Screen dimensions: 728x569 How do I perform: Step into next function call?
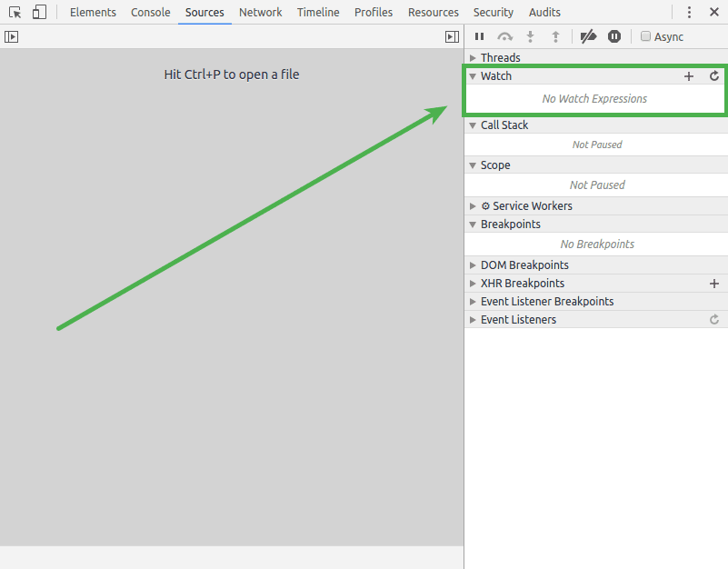click(x=530, y=36)
